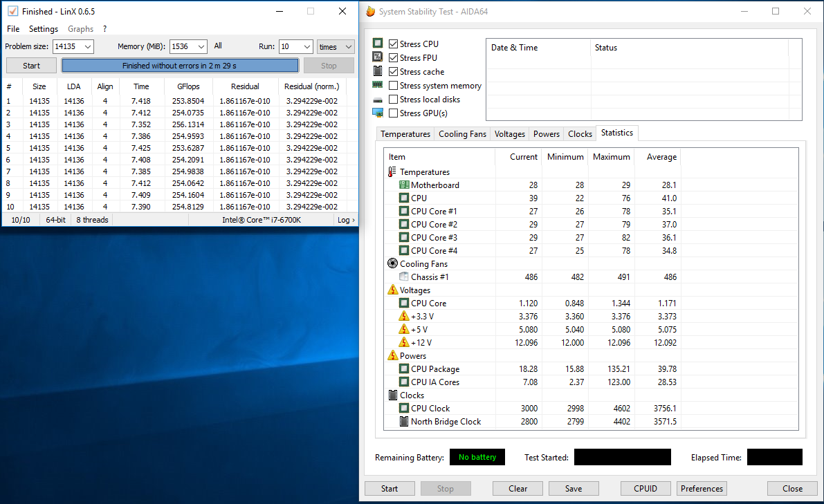Click the Stress cache chip icon
The width and height of the screenshot is (824, 504).
click(377, 71)
